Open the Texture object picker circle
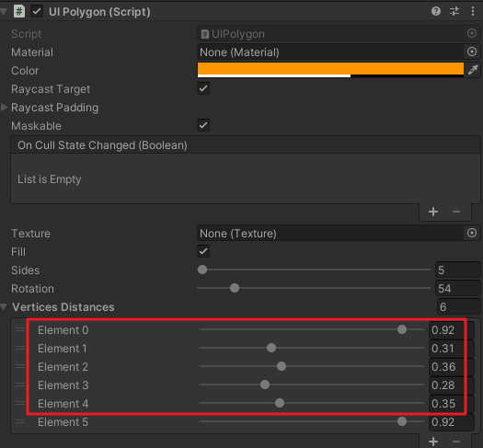Image resolution: width=483 pixels, height=448 pixels. tap(472, 233)
